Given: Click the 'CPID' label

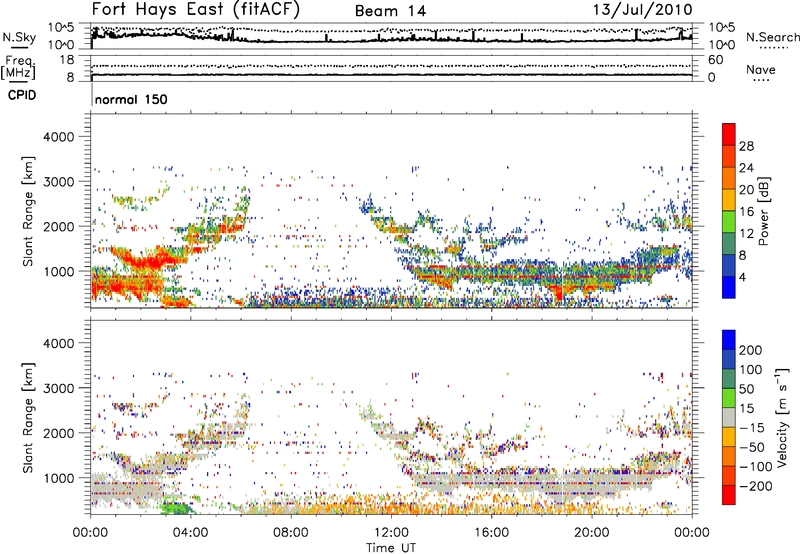Looking at the screenshot, I should (x=22, y=95).
